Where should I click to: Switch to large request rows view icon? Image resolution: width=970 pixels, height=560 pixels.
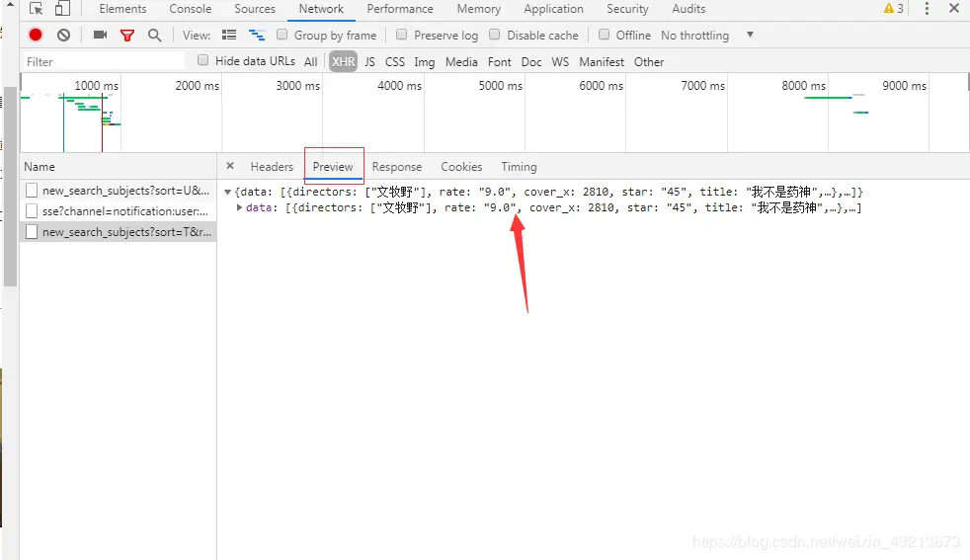click(x=229, y=36)
